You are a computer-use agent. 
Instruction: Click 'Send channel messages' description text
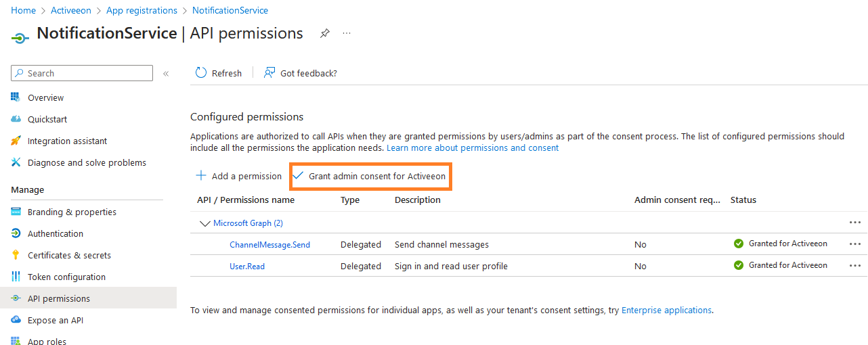(441, 244)
